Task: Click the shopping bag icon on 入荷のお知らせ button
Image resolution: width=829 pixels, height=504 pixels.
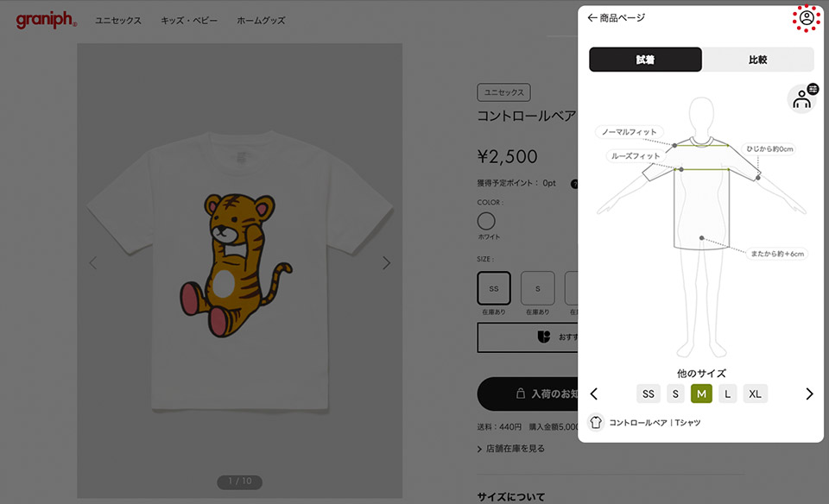Action: pyautogui.click(x=520, y=394)
